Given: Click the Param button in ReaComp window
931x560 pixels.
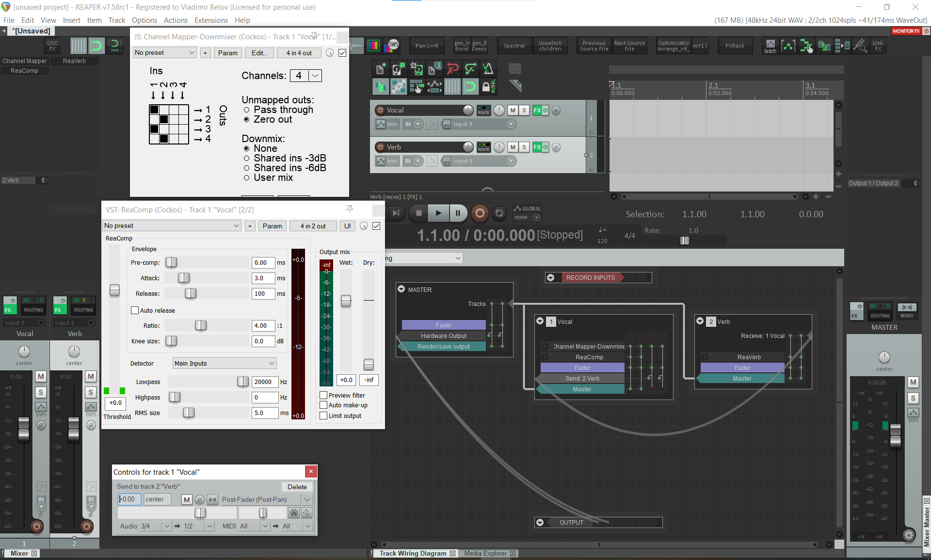Looking at the screenshot, I should point(272,226).
